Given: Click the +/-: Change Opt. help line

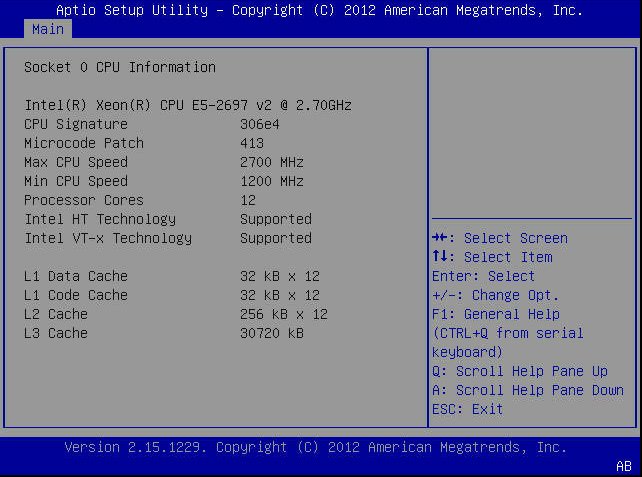Looking at the screenshot, I should pos(495,295).
